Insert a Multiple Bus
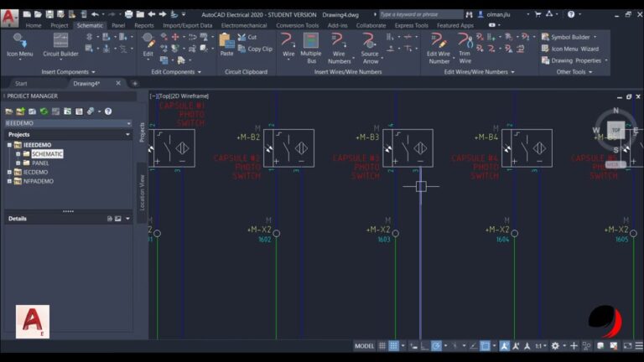Image resolution: width=644 pixels, height=362 pixels. pyautogui.click(x=311, y=49)
